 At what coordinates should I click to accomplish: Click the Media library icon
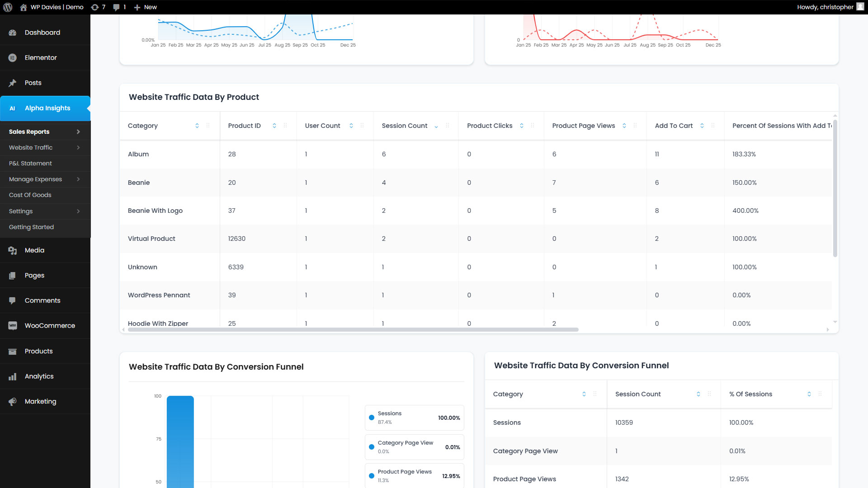(x=13, y=250)
